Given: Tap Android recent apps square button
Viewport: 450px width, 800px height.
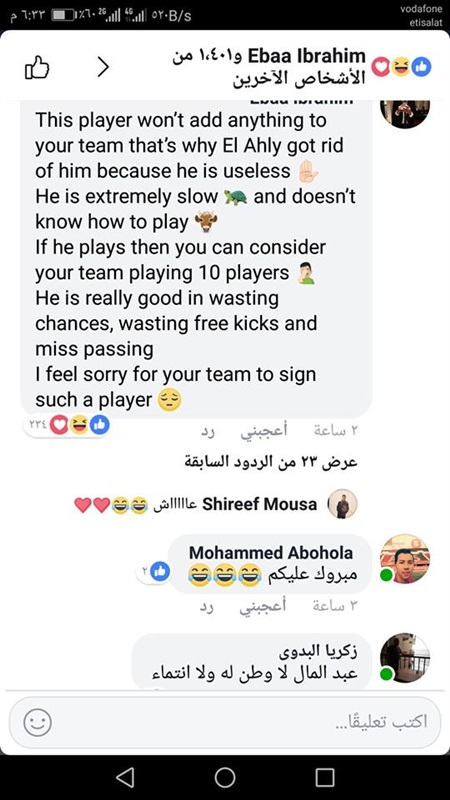Looking at the screenshot, I should (325, 778).
